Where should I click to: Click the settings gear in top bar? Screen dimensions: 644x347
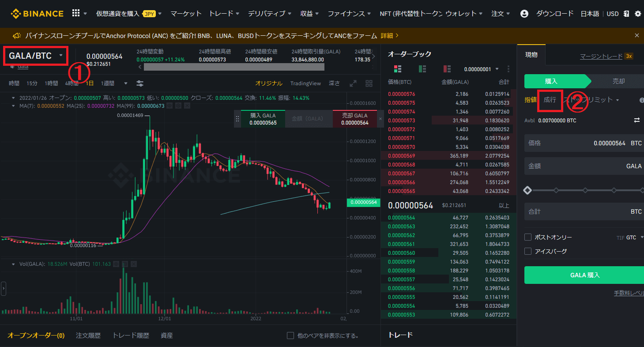click(x=638, y=14)
